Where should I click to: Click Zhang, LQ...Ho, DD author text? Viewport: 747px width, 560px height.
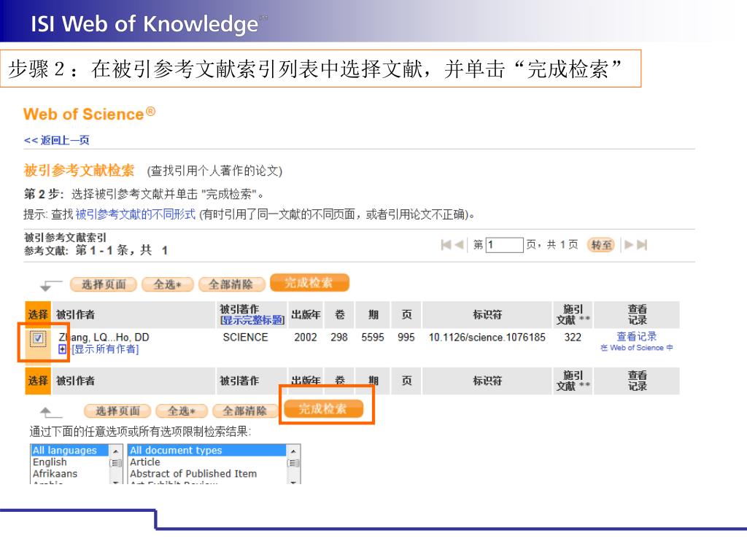[104, 337]
